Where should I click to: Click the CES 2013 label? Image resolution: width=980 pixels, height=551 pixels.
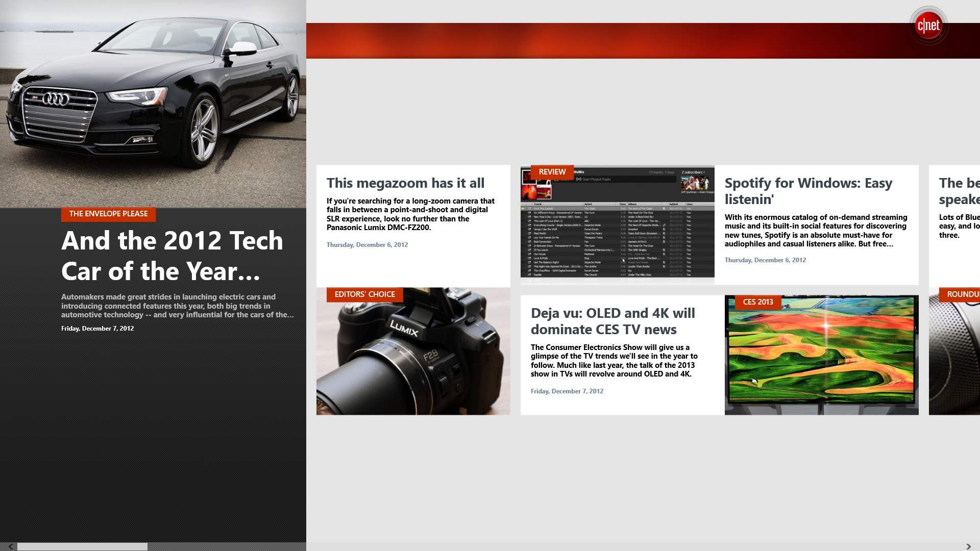coord(757,302)
